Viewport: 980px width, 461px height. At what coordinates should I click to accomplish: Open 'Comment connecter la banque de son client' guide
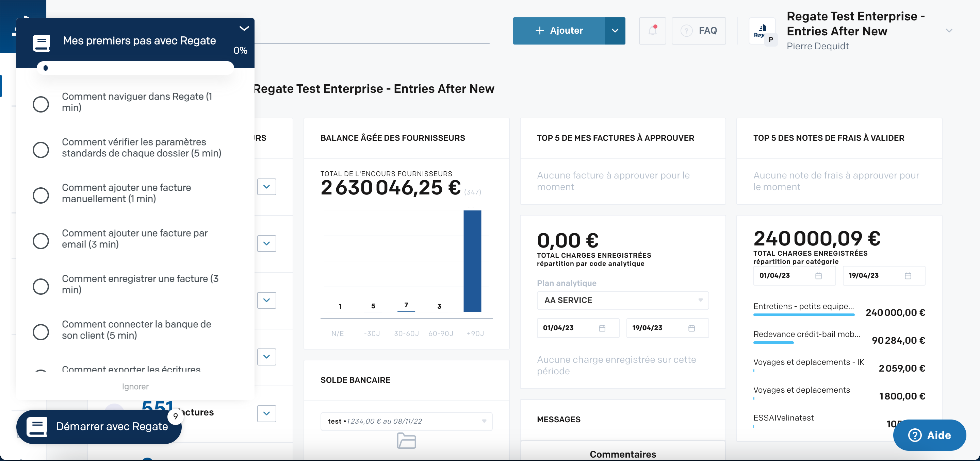[136, 330]
